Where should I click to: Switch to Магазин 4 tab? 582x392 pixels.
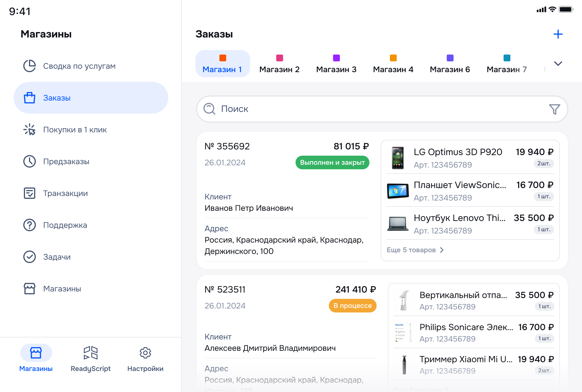tap(393, 64)
